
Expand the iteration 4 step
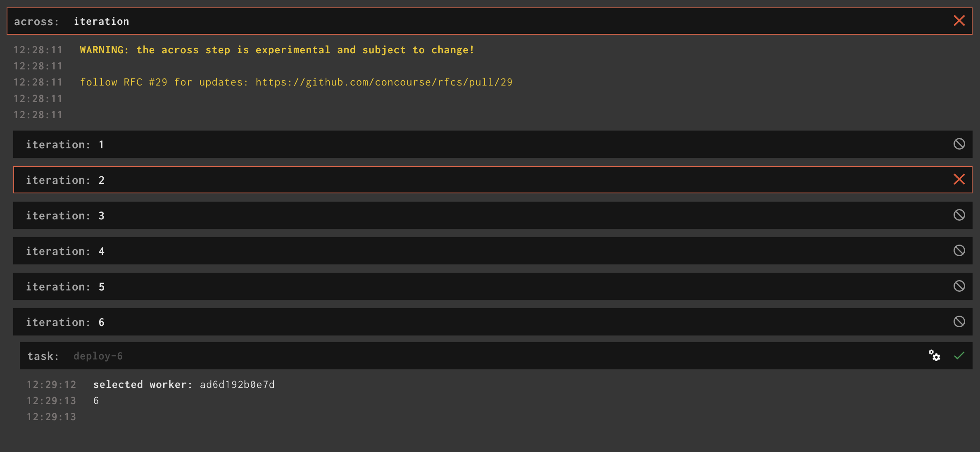coord(248,250)
